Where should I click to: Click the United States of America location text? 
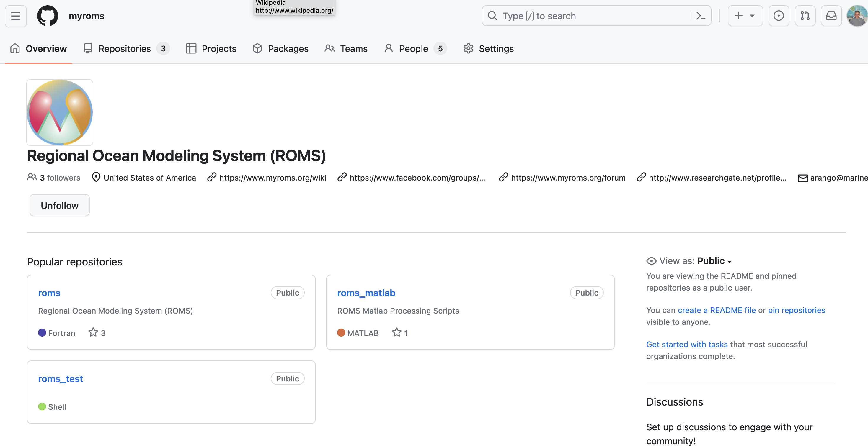tap(150, 177)
